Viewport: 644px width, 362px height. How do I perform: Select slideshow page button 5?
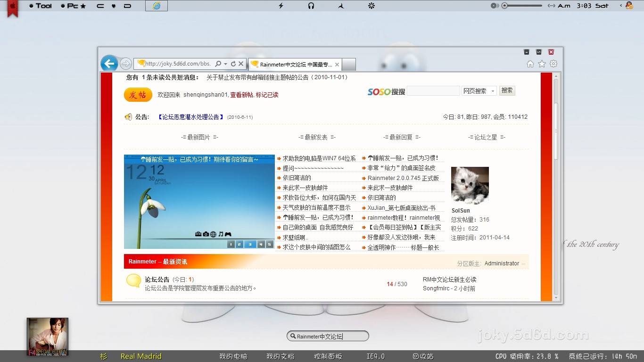click(269, 244)
